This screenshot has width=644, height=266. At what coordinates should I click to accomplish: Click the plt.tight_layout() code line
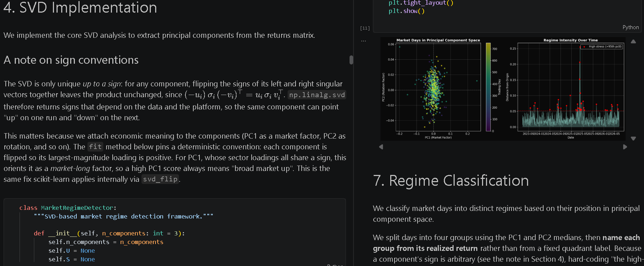tap(421, 3)
